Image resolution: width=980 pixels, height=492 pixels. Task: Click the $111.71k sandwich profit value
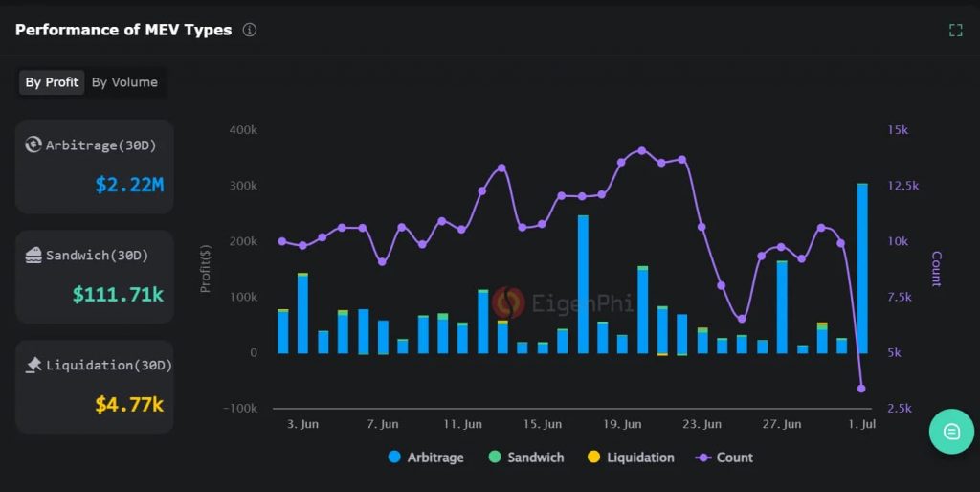coord(118,295)
